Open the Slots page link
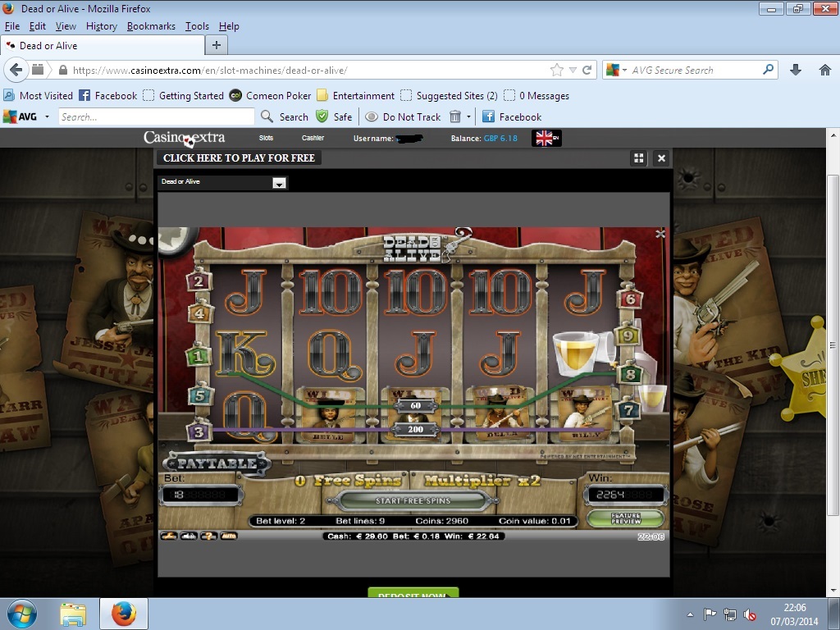The height and width of the screenshot is (630, 840). click(267, 138)
